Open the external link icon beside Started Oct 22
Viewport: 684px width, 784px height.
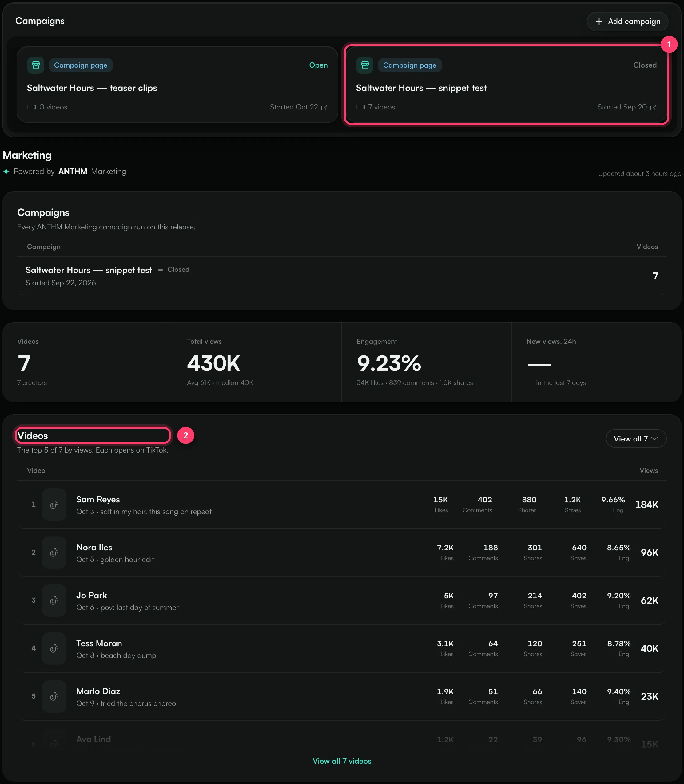324,108
